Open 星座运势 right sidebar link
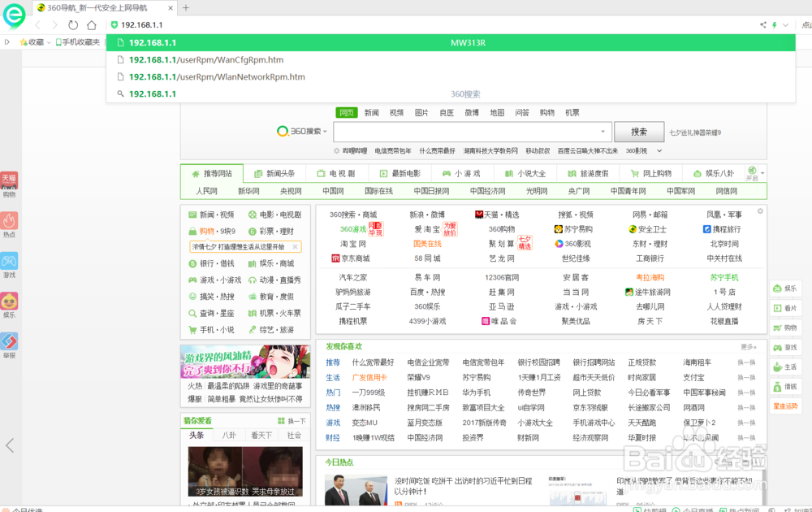The width and height of the screenshot is (812, 512). pos(785,406)
